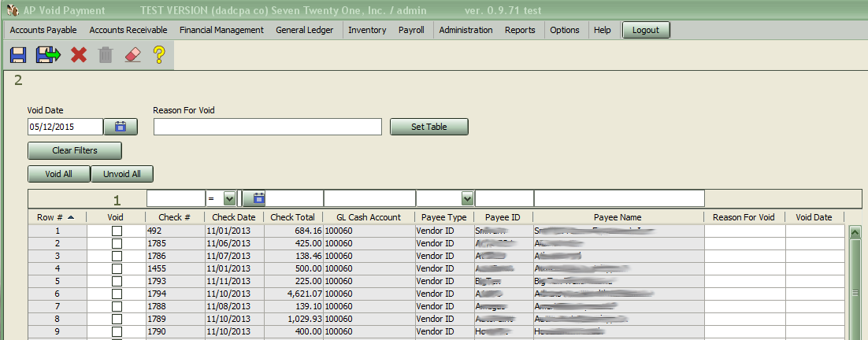Click the yellow question mark help icon

click(x=159, y=55)
